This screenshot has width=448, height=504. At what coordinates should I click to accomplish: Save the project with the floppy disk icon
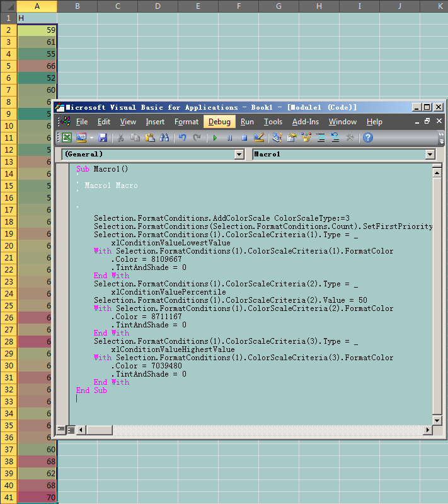point(103,138)
